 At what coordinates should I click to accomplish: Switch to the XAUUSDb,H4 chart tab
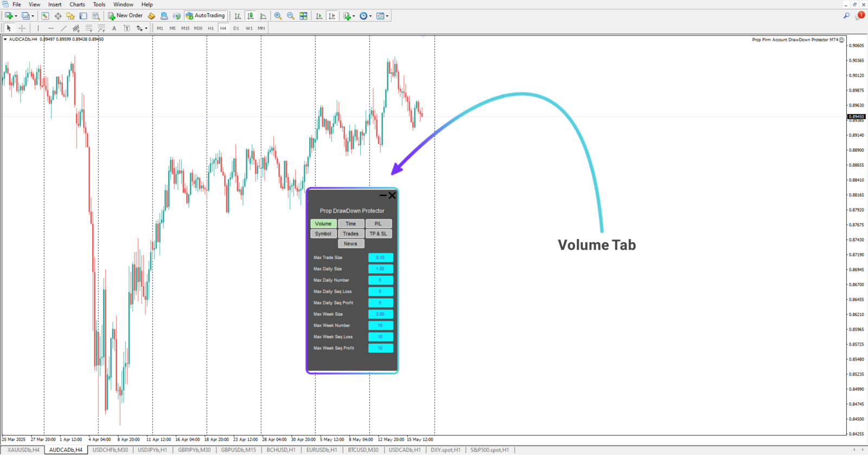23,450
